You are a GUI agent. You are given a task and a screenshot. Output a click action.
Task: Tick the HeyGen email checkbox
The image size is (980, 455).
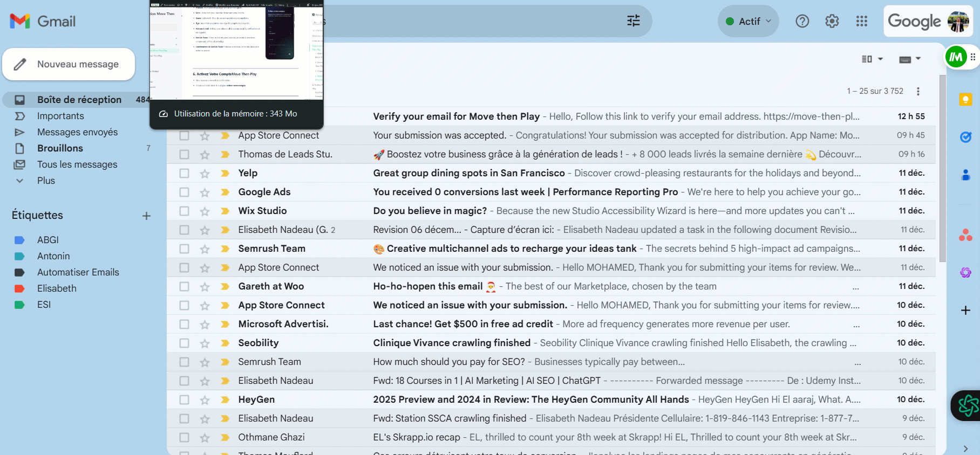[x=184, y=400]
